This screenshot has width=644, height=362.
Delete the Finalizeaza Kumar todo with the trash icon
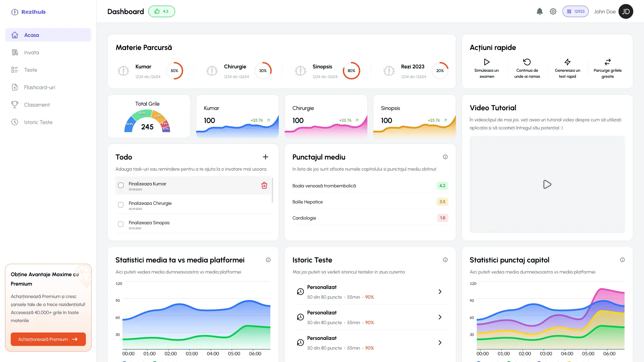tap(264, 185)
